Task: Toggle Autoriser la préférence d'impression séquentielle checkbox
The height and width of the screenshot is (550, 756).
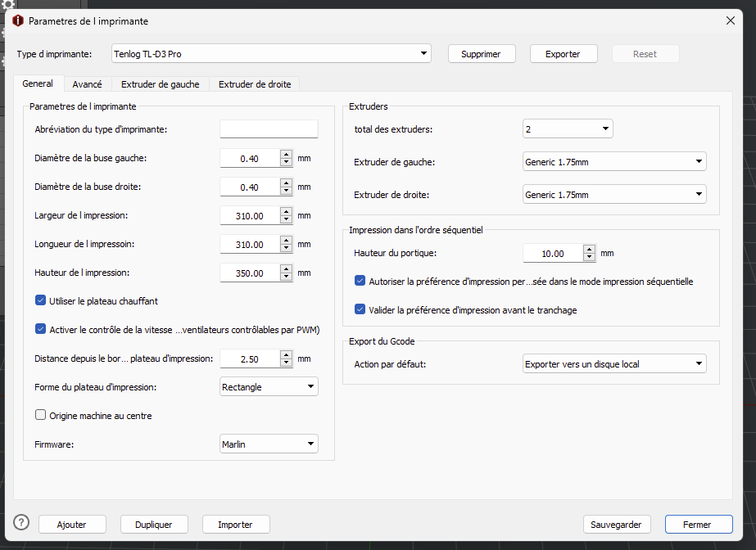Action: [360, 281]
